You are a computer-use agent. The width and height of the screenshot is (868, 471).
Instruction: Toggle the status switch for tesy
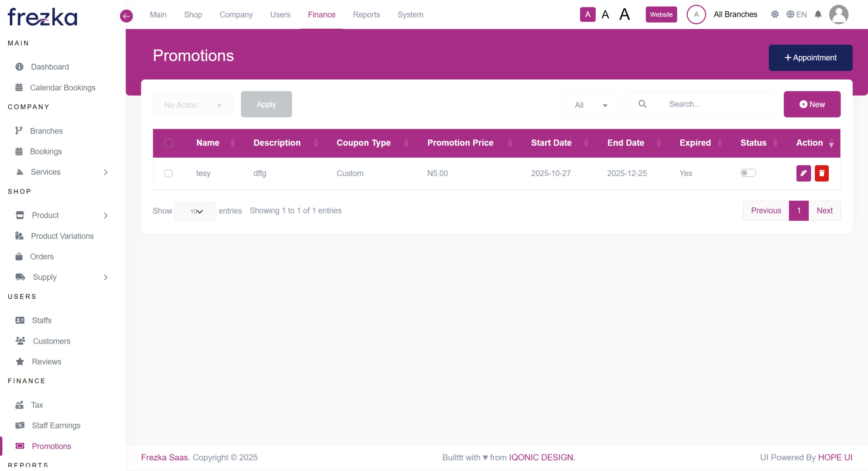point(748,173)
